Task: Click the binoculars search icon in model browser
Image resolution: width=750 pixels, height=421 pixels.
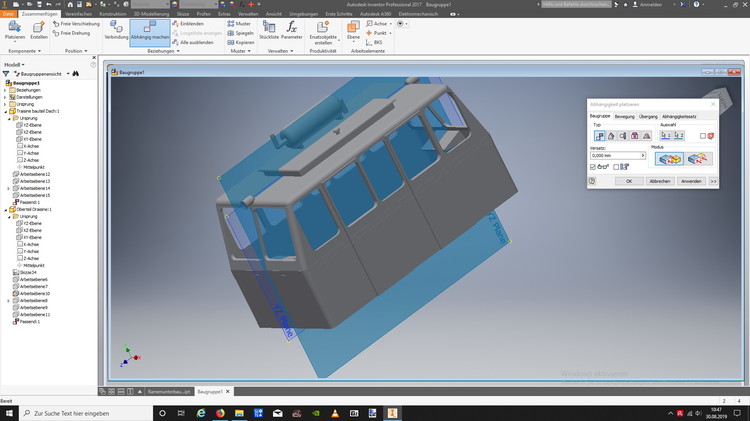Action: point(75,75)
